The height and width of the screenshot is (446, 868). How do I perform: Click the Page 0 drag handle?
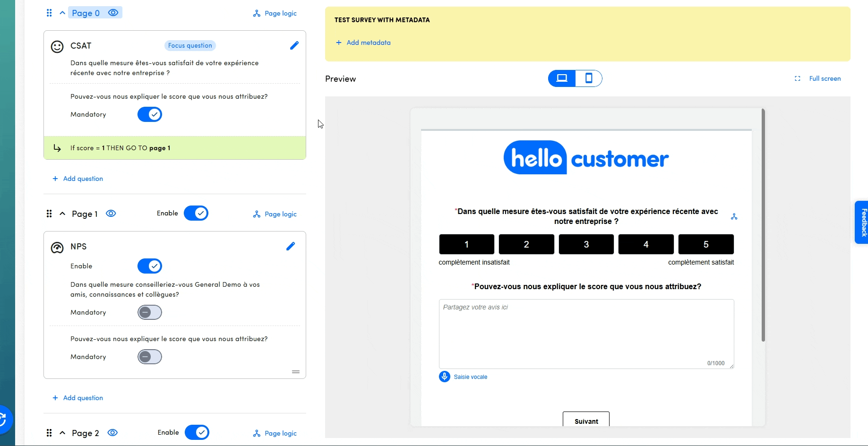tap(49, 13)
